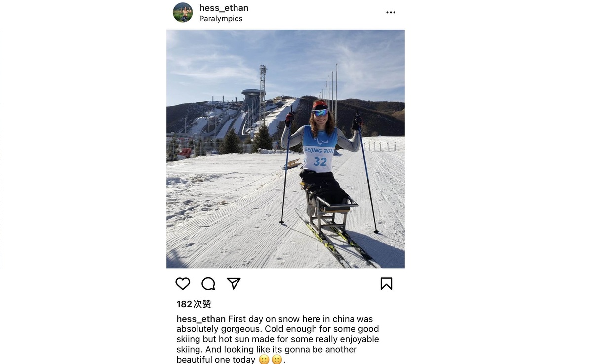
Task: Click the Beijing 2022 text on the bib
Action: pos(319,150)
